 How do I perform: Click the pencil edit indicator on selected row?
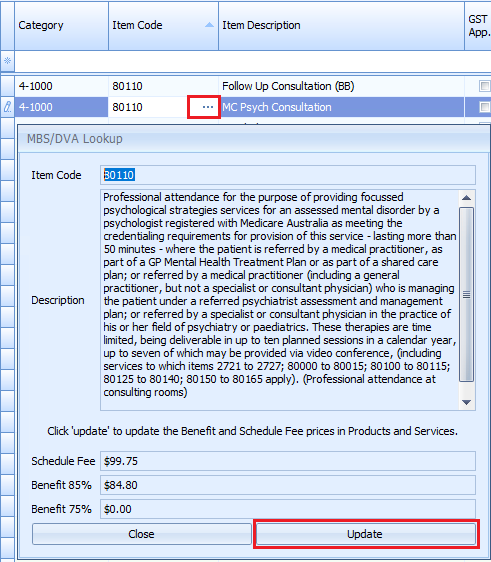[x=7, y=107]
